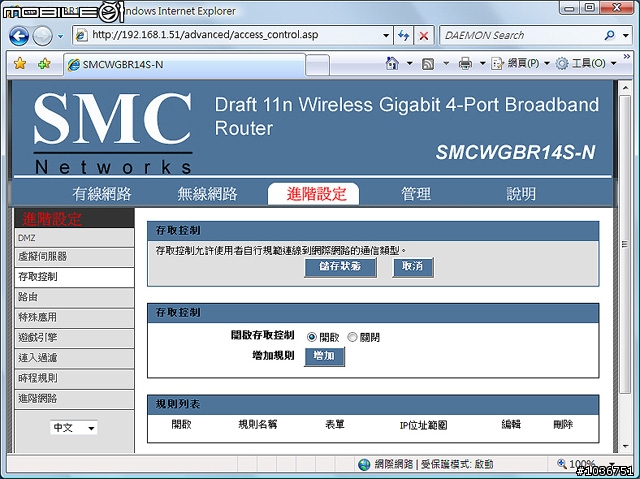Image resolution: width=640 pixels, height=479 pixels.
Task: Click Add to Favorites icon
Action: [x=44, y=64]
